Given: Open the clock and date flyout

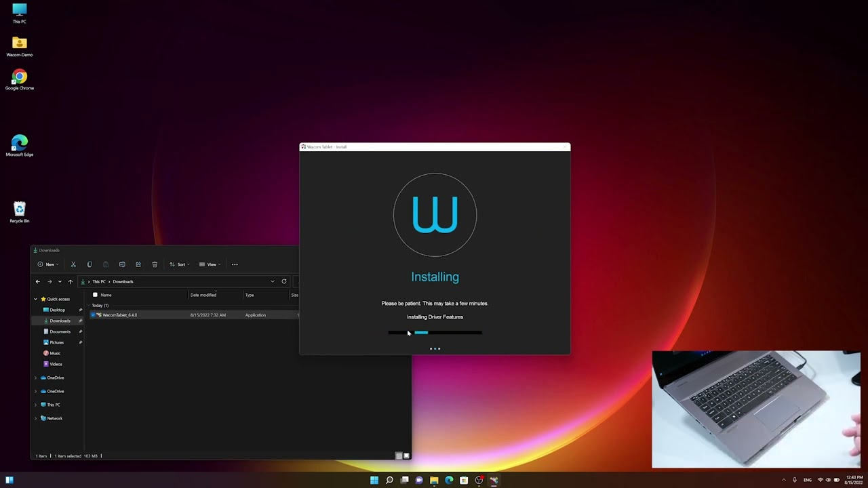Looking at the screenshot, I should pyautogui.click(x=854, y=480).
